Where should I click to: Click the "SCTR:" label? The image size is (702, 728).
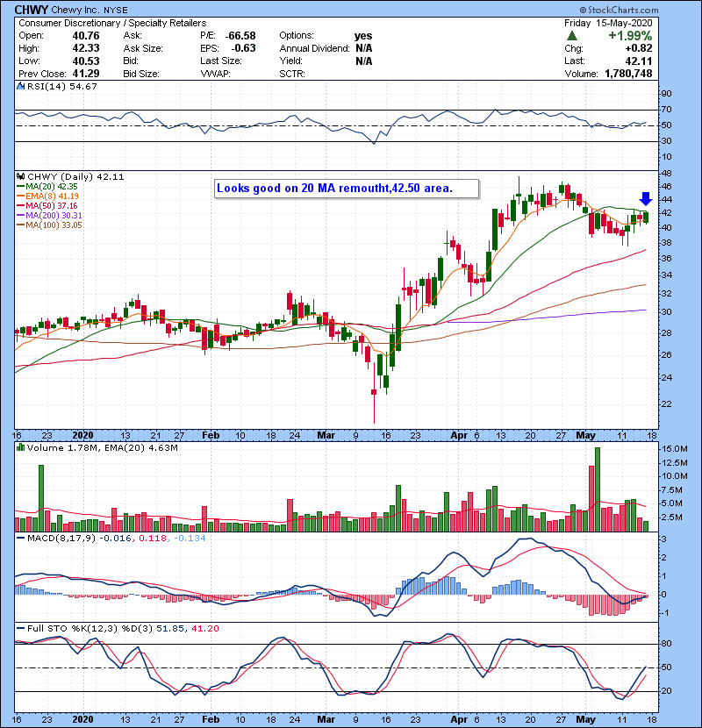(292, 74)
